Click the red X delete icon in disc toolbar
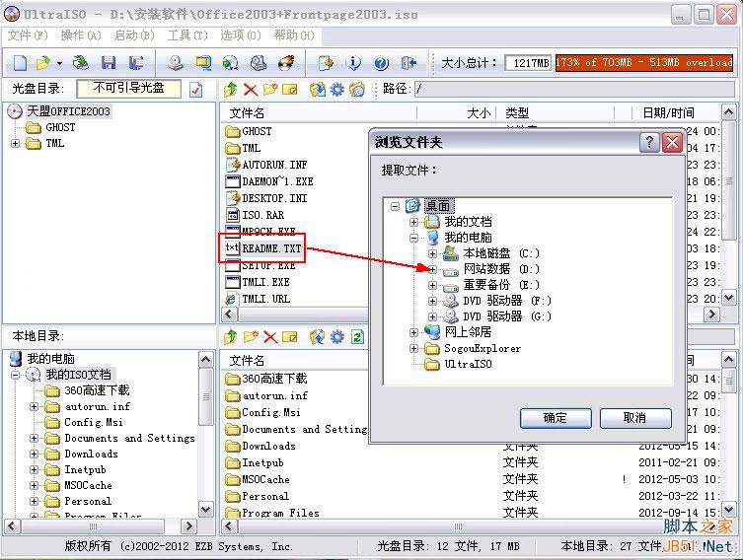The height and width of the screenshot is (560, 743). [251, 89]
